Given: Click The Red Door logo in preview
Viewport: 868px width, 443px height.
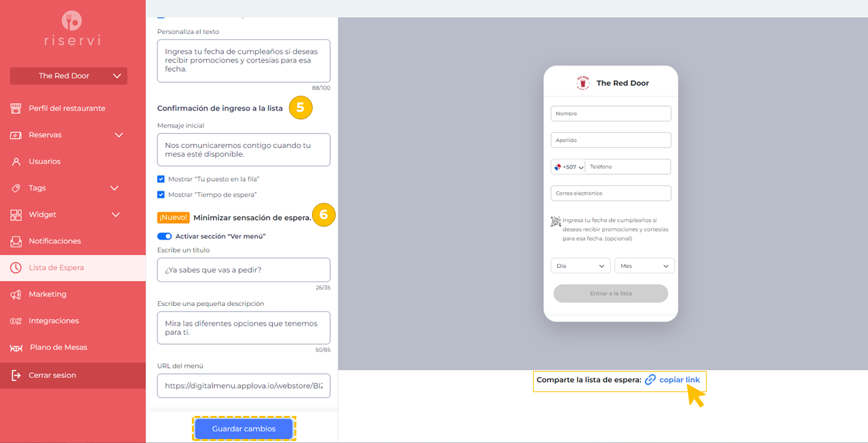Looking at the screenshot, I should [x=583, y=83].
